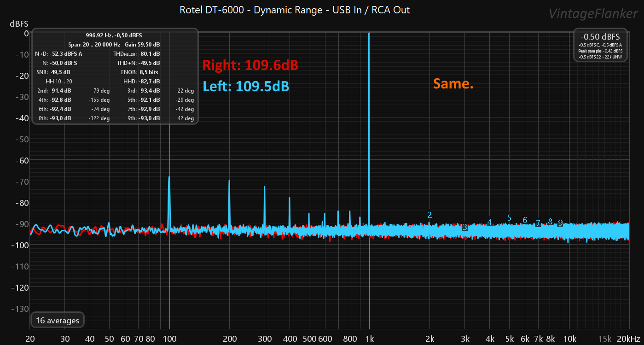Click the '2nd: -91,4 dB' harmonic level
This screenshot has width=644, height=345.
point(54,91)
